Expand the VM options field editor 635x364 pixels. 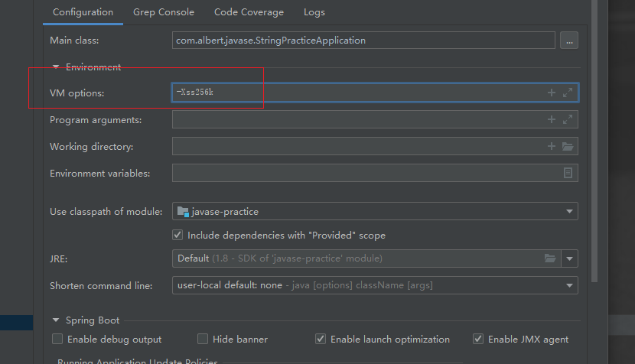(x=568, y=93)
